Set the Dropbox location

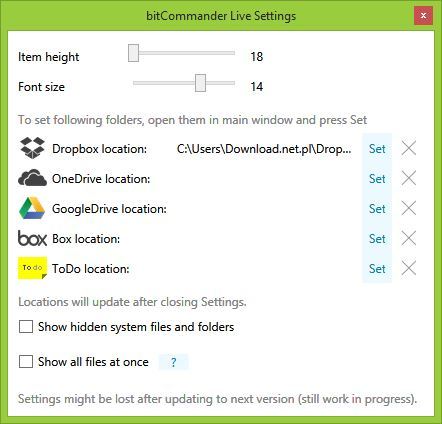point(377,148)
